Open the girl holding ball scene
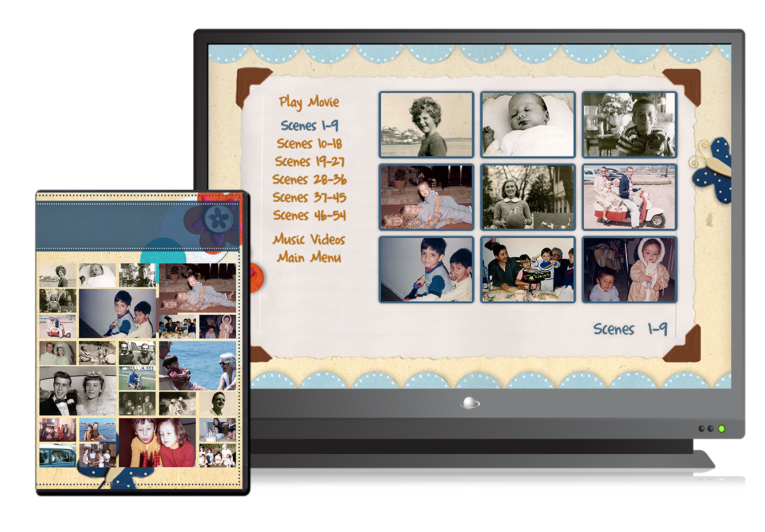Screen dimensions: 765x532 coord(528,197)
